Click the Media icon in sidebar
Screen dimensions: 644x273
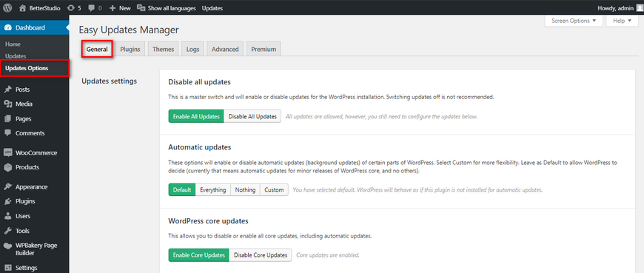click(x=8, y=104)
